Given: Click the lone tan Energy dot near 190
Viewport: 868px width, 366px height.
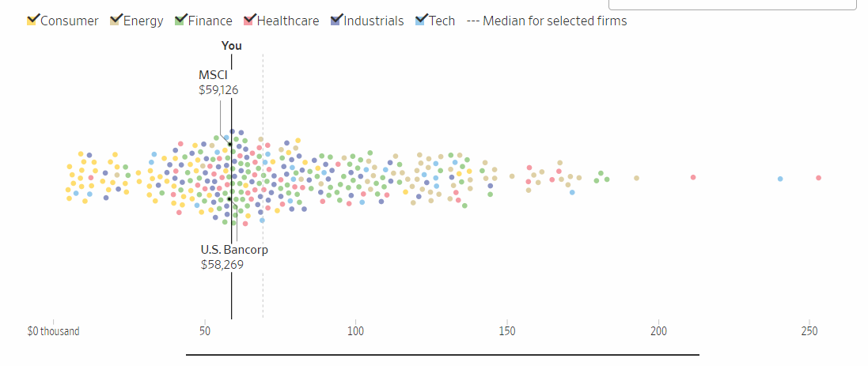Looking at the screenshot, I should click(636, 178).
